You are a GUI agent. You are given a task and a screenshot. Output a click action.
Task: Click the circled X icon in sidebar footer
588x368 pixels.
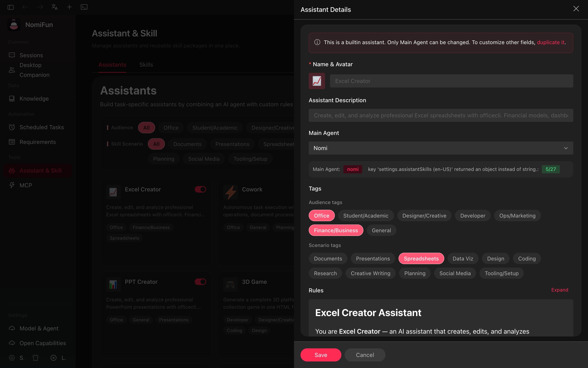(53, 358)
